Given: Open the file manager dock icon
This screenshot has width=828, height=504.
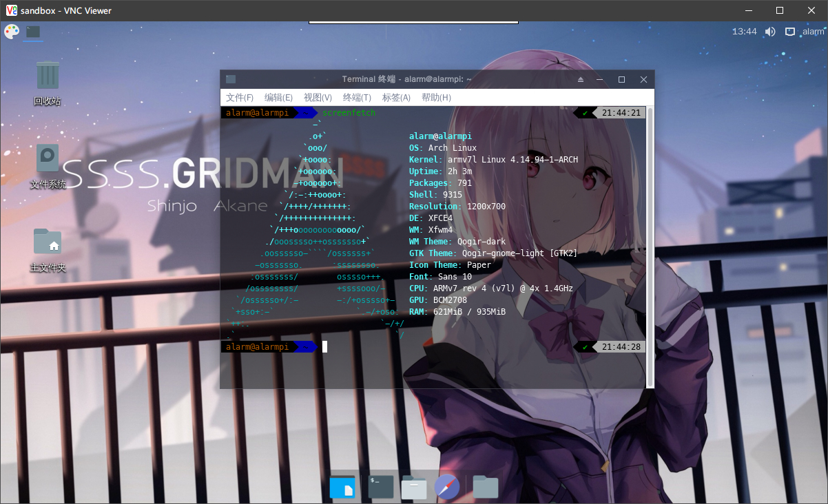Looking at the screenshot, I should 414,487.
